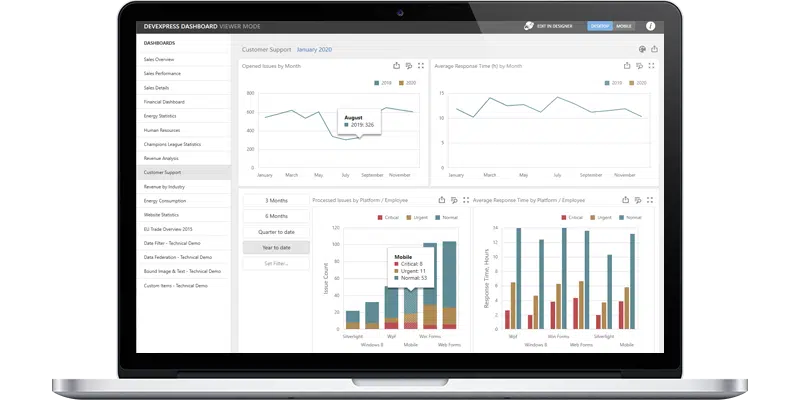This screenshot has height=400, width=800.
Task: Open Custom Items - Technical Demo
Action: (184, 286)
